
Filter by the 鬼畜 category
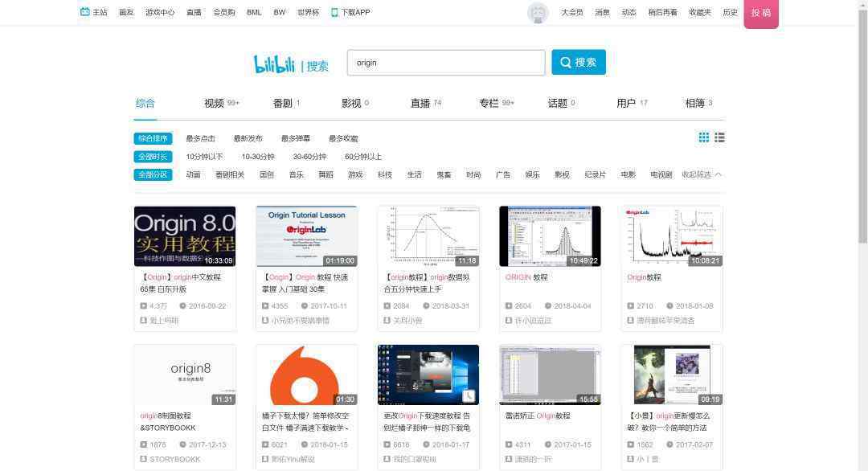coord(444,174)
